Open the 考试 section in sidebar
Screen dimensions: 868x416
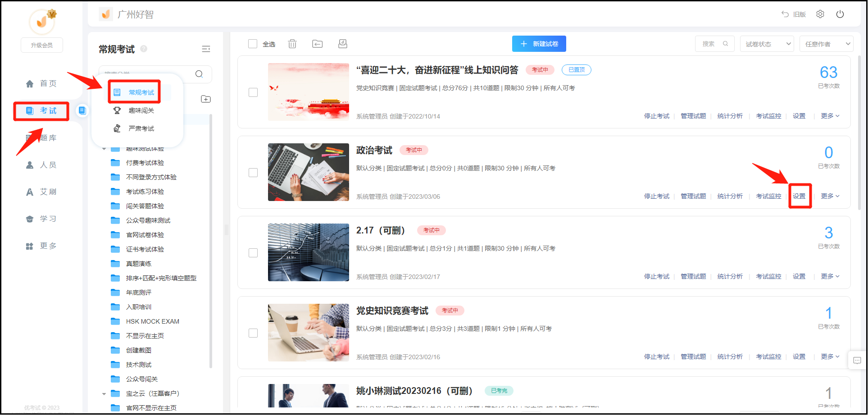[41, 111]
